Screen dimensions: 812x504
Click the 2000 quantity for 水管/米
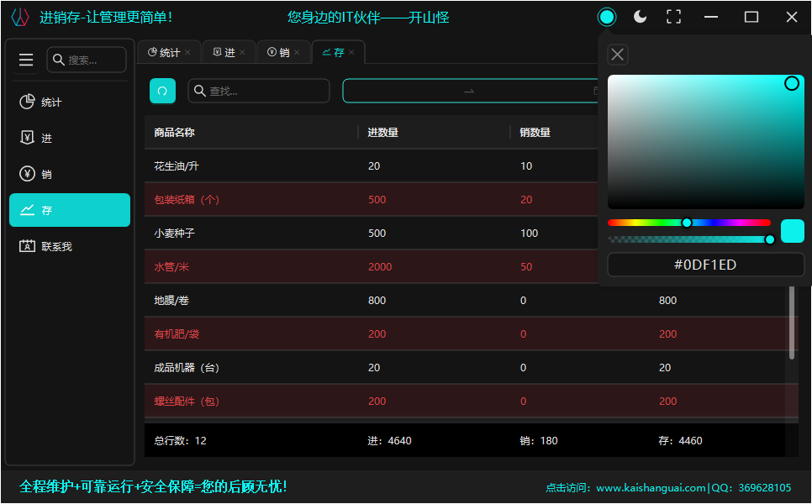(380, 267)
